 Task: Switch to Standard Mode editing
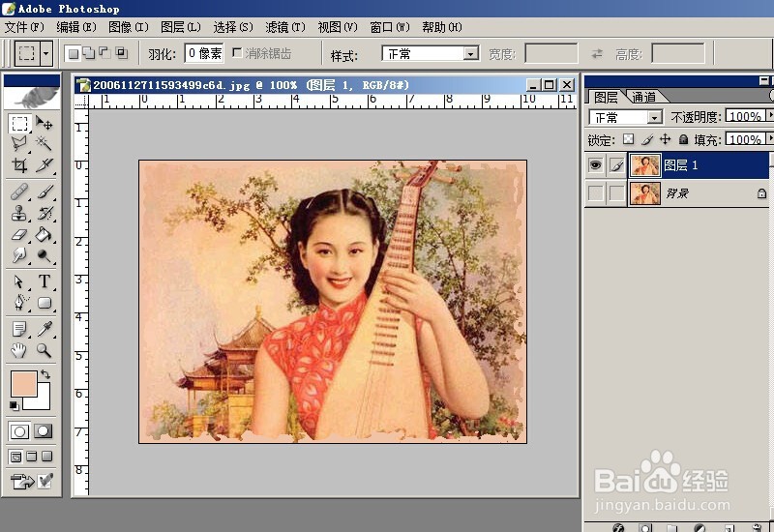[x=19, y=431]
